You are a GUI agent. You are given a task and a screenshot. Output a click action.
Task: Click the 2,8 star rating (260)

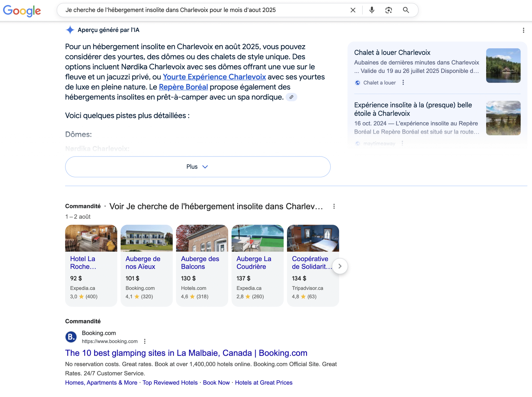pyautogui.click(x=250, y=296)
